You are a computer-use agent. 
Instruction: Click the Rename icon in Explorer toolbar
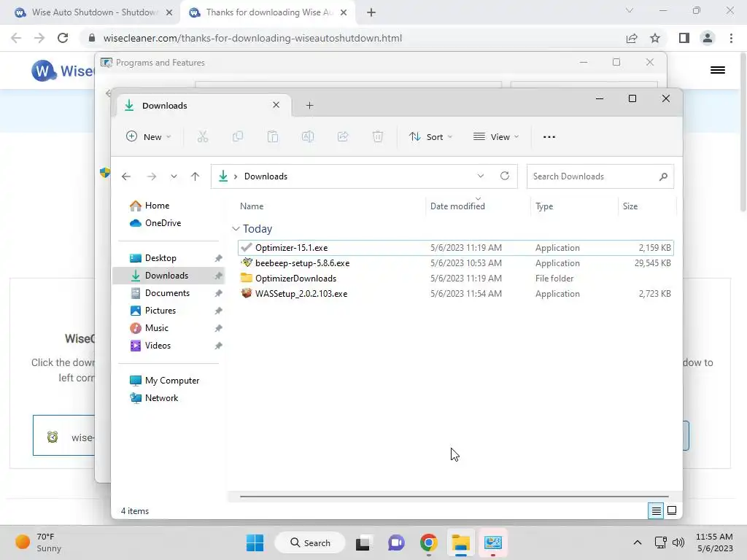tap(308, 136)
